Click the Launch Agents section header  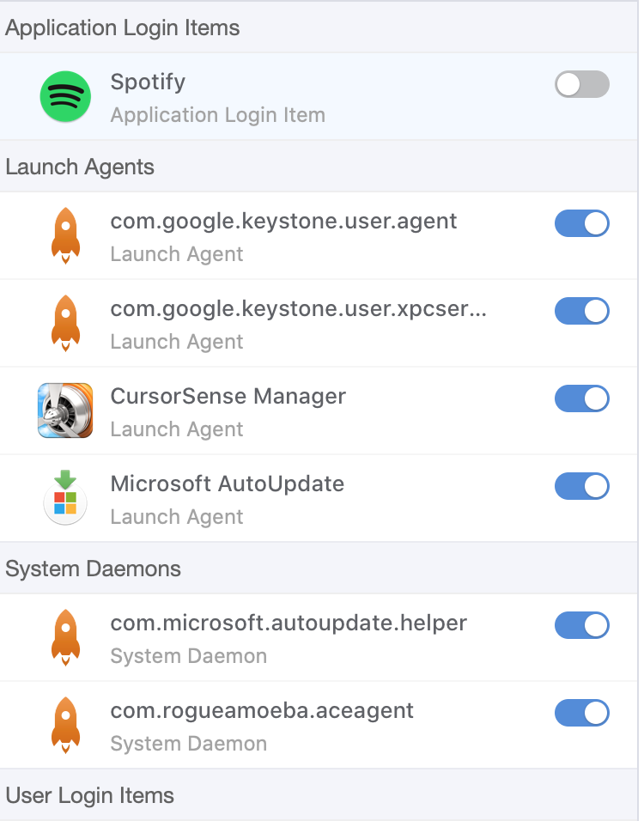pos(80,167)
